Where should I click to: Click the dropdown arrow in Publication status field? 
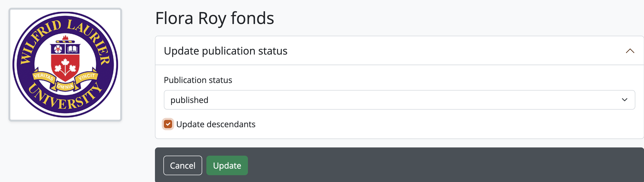coord(624,100)
